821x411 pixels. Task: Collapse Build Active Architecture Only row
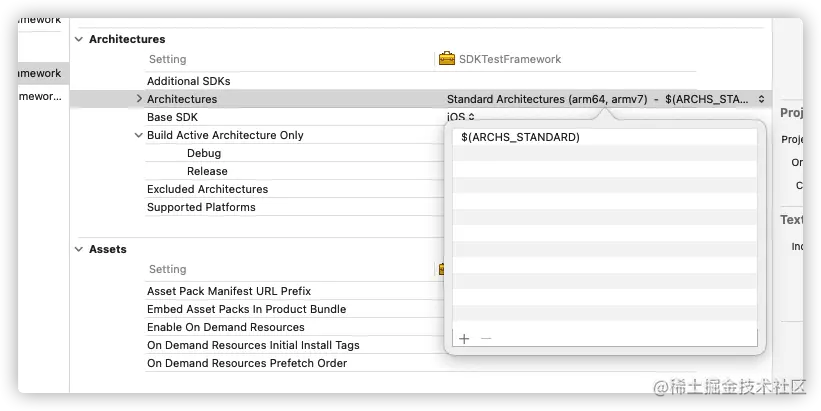pos(139,135)
